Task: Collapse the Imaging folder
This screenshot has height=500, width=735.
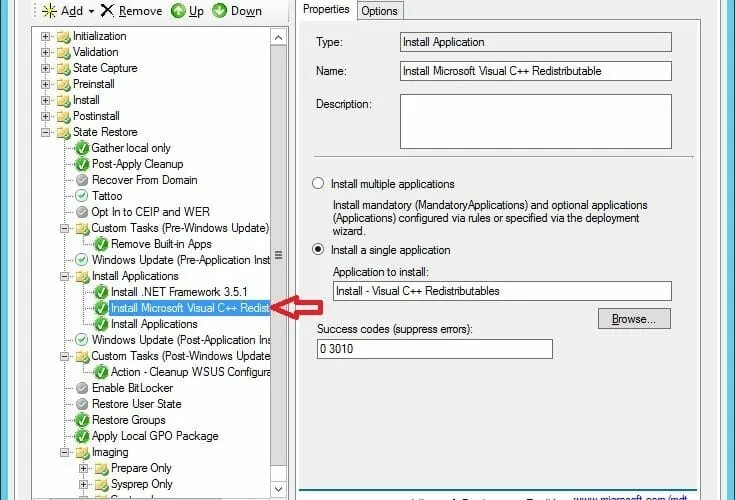Action: pyautogui.click(x=65, y=453)
